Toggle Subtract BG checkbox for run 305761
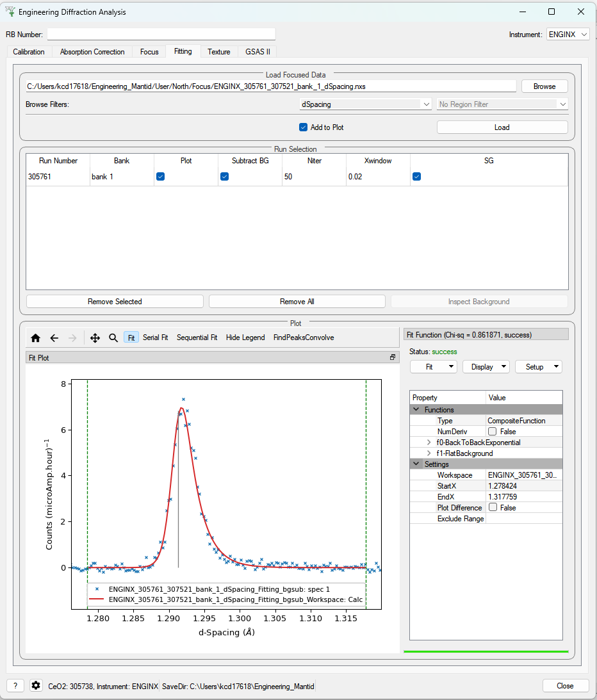This screenshot has width=597, height=700. 224,177
